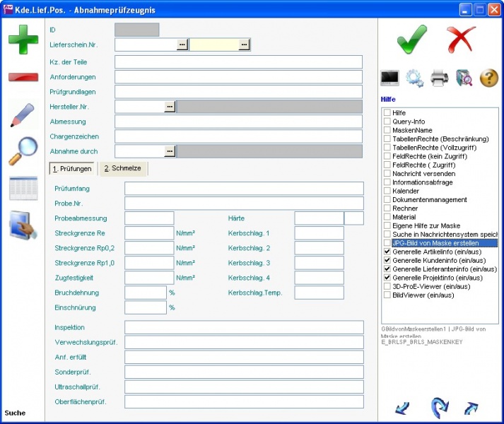Image resolution: width=504 pixels, height=424 pixels.
Task: Click the pencil edit icon in sidebar
Action: click(x=23, y=114)
